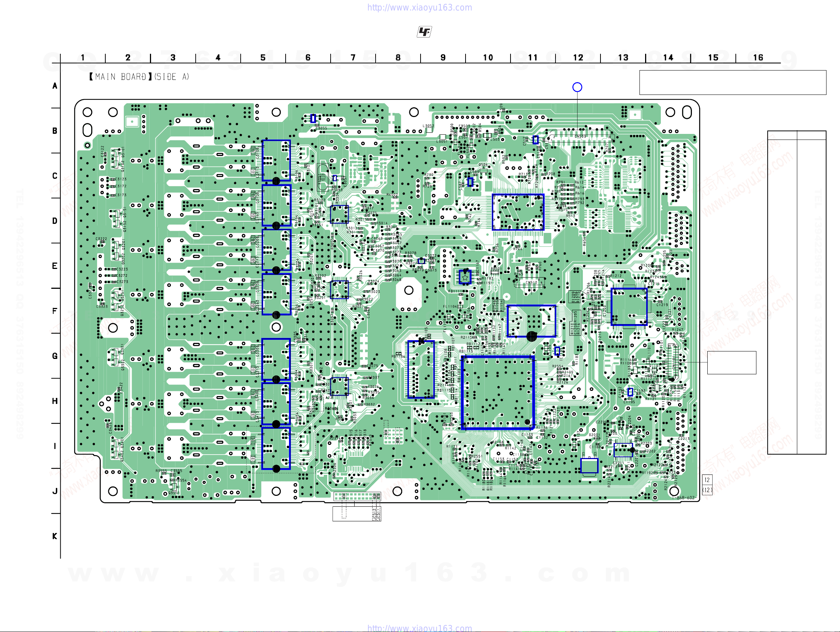Click component label R612
The height and width of the screenshot is (632, 840).
coord(579,182)
